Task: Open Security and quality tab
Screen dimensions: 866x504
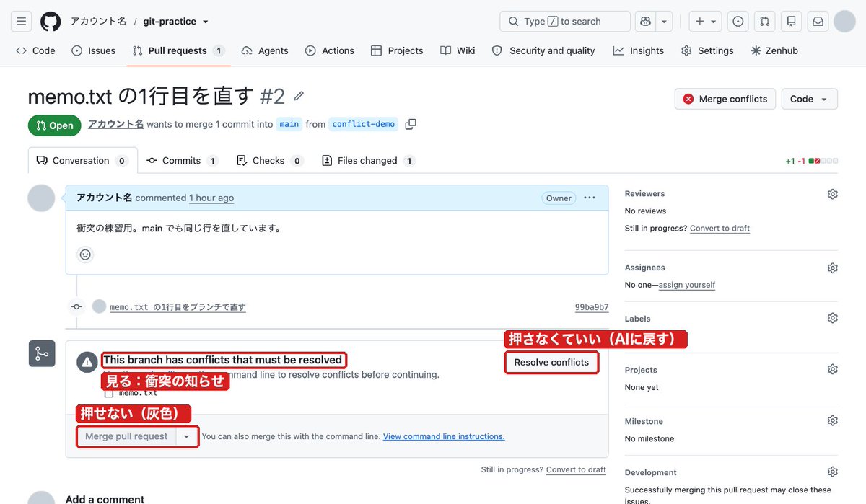Action: [x=543, y=50]
